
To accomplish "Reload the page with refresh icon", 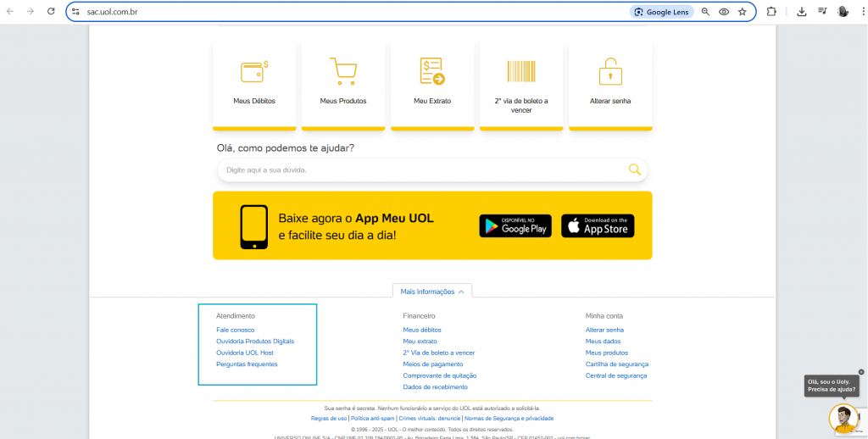I will point(51,12).
